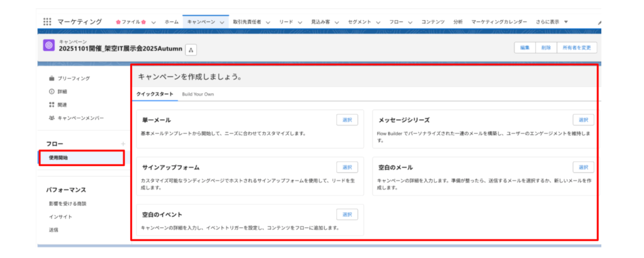
Task: Click the info icon beside 詳細
Action: click(x=52, y=91)
